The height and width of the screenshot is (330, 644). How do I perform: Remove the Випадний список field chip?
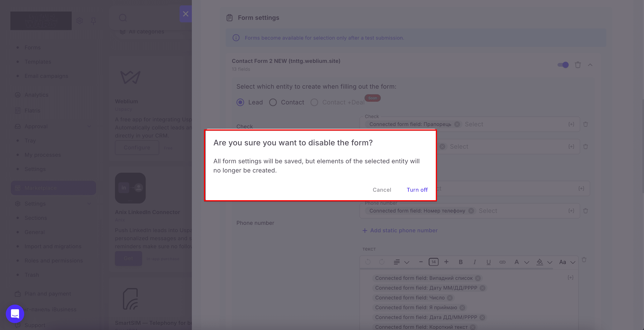tap(478, 278)
